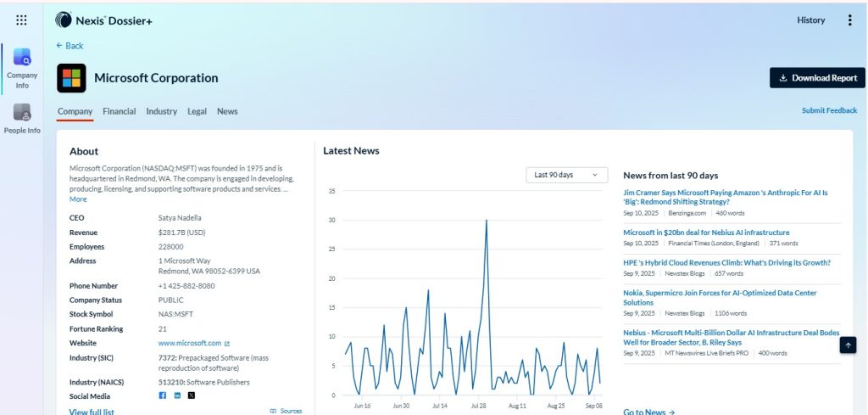
Task: Click the employees value 228000
Action: pyautogui.click(x=170, y=247)
